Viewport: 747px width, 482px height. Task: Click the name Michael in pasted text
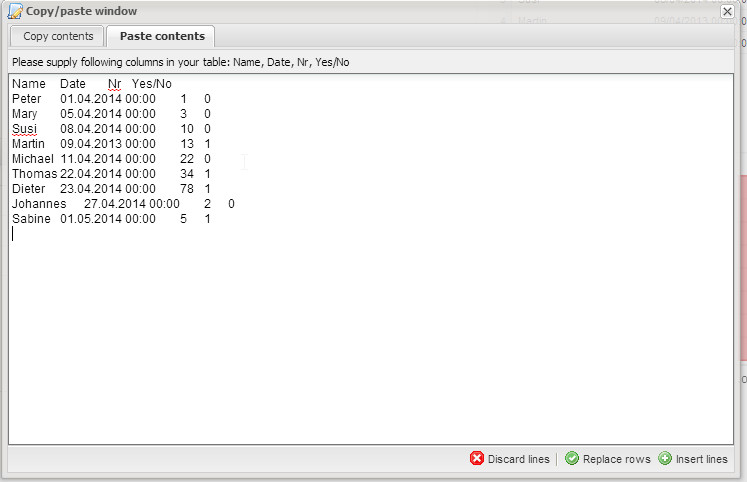coord(33,159)
